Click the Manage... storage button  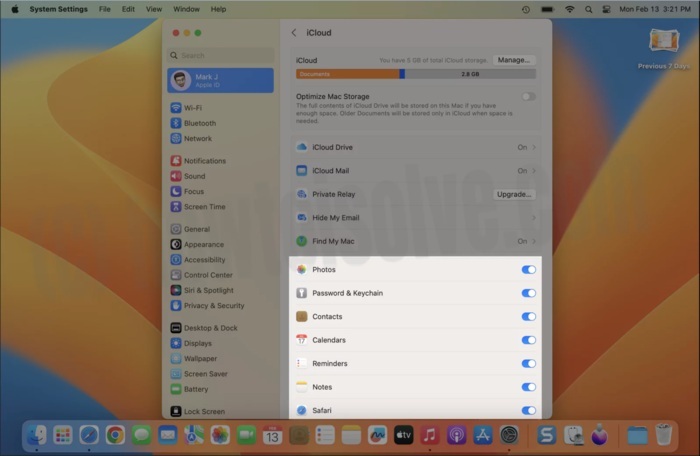click(514, 60)
